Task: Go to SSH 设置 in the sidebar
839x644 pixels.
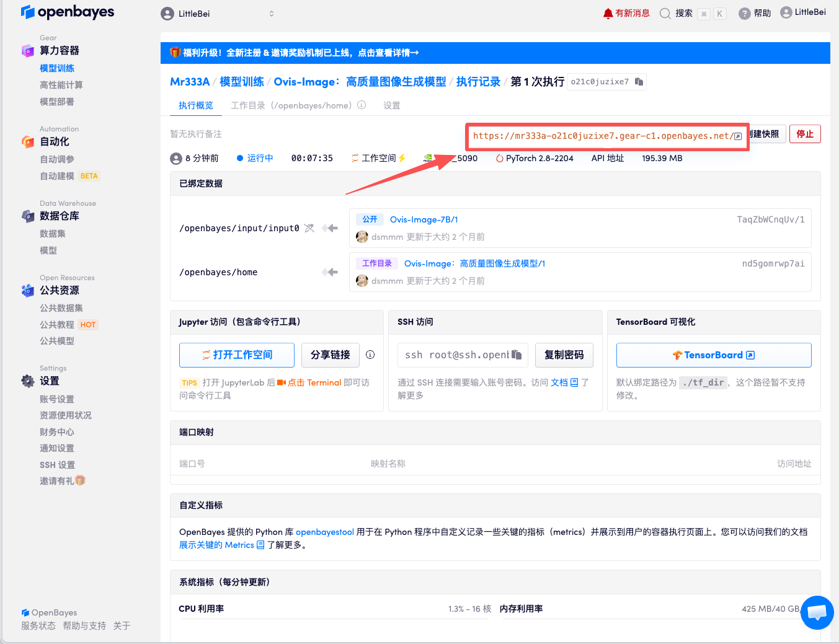Action: (58, 465)
